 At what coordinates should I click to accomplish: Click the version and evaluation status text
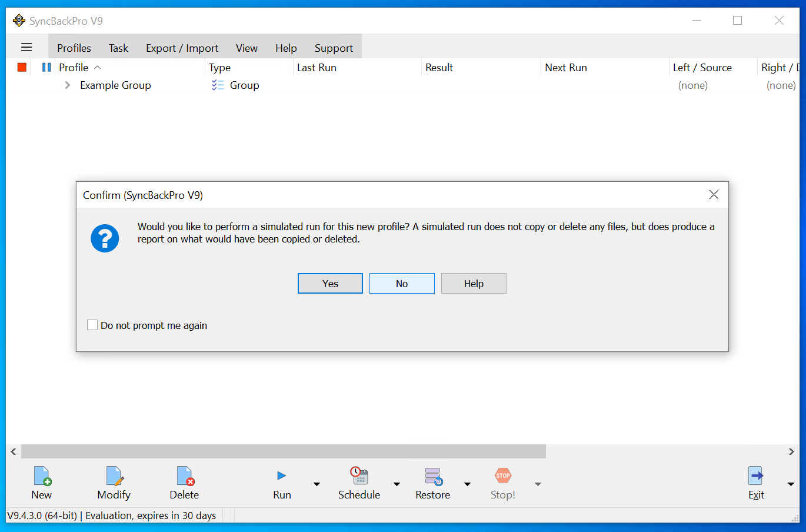(112, 516)
